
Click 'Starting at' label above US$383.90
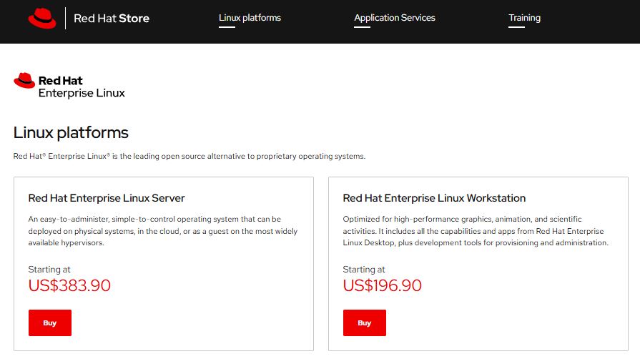coord(49,270)
